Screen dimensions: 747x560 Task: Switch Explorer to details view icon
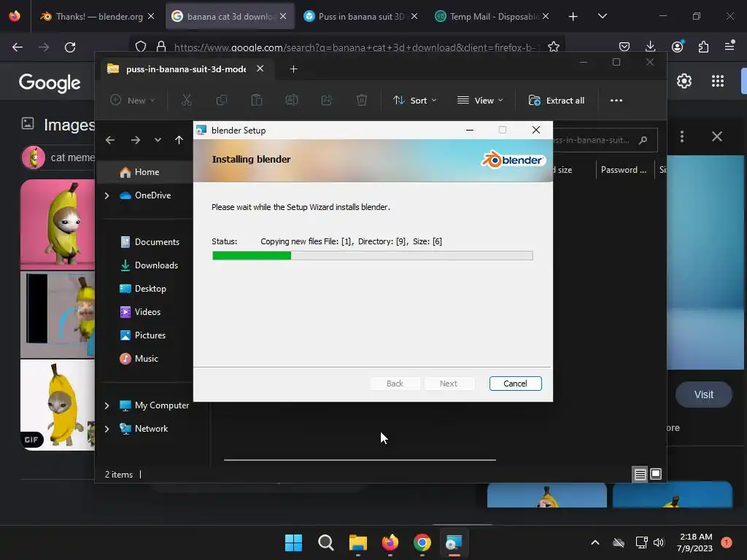[x=640, y=474]
